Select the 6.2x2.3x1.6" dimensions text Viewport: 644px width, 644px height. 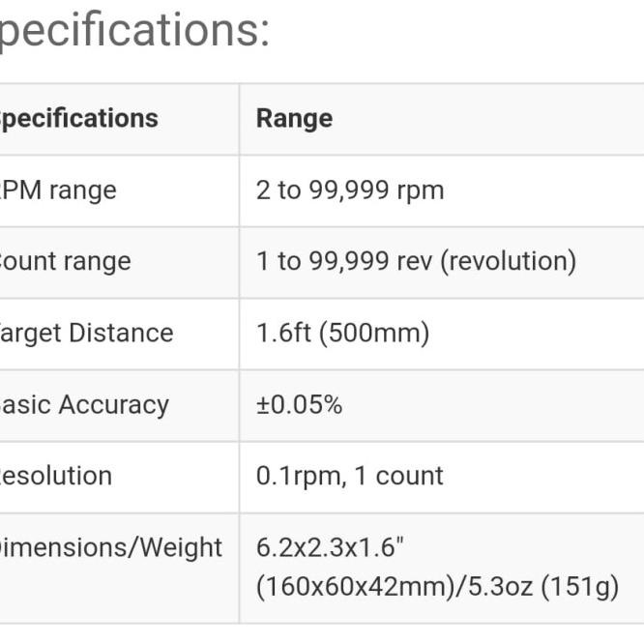[x=330, y=547]
